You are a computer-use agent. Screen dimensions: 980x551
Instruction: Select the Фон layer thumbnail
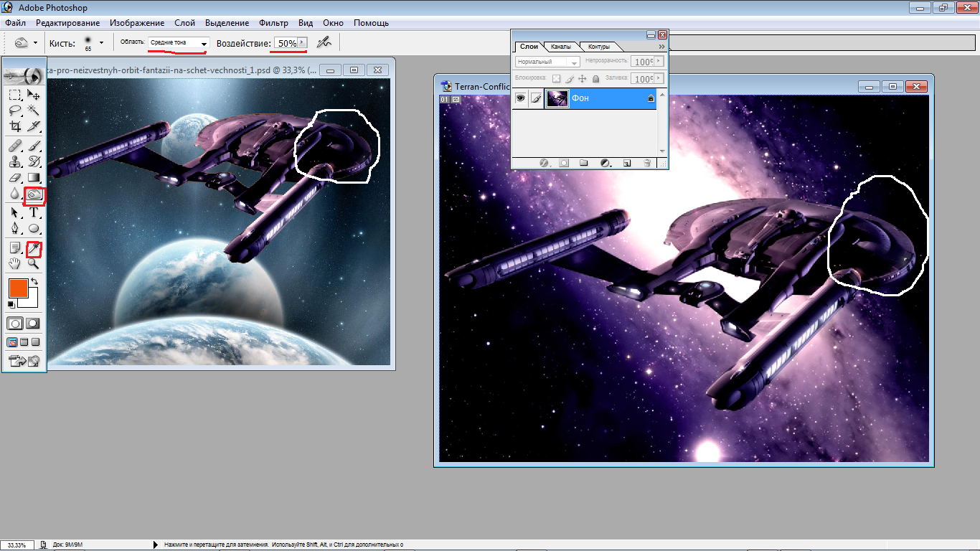(x=557, y=98)
